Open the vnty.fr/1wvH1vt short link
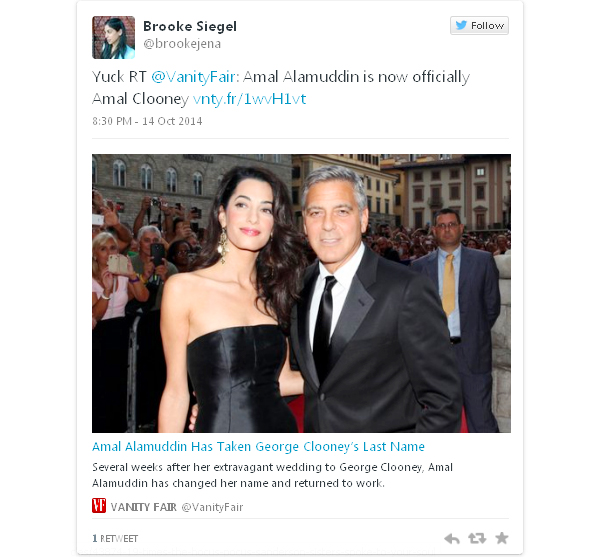This screenshot has height=557, width=600. pos(249,99)
